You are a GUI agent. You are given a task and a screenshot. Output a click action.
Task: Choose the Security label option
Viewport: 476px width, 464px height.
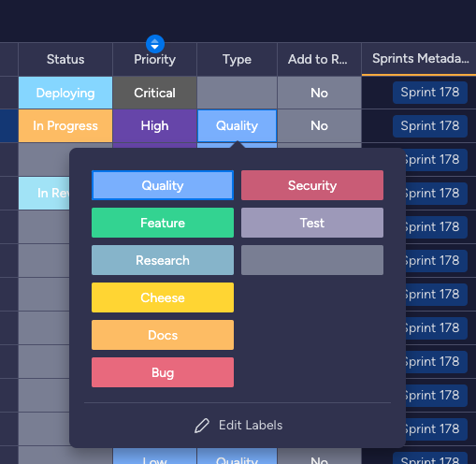pos(312,185)
